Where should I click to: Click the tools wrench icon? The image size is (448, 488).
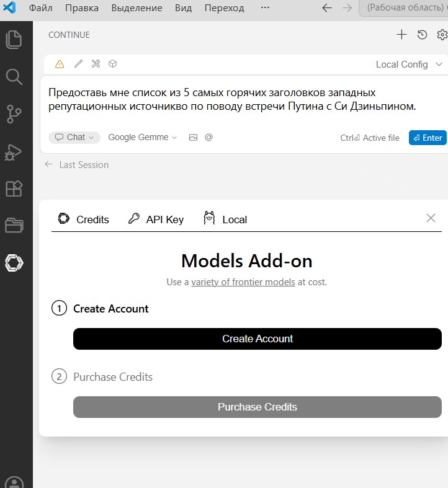point(96,64)
